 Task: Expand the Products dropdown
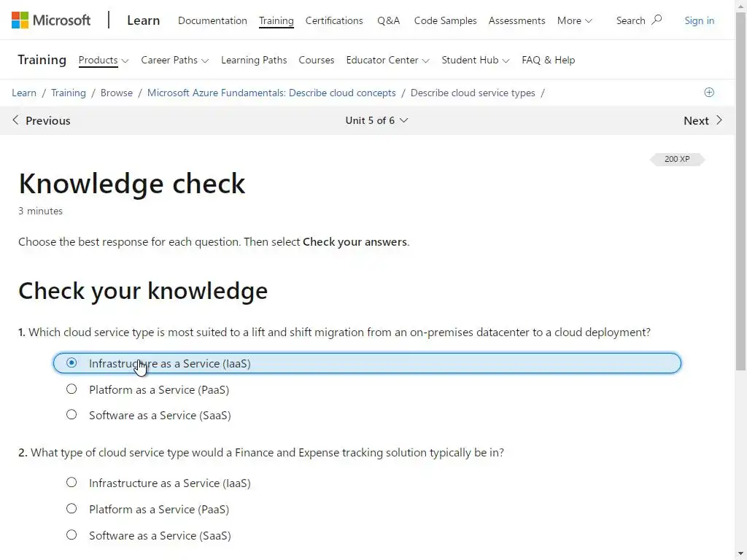tap(104, 60)
